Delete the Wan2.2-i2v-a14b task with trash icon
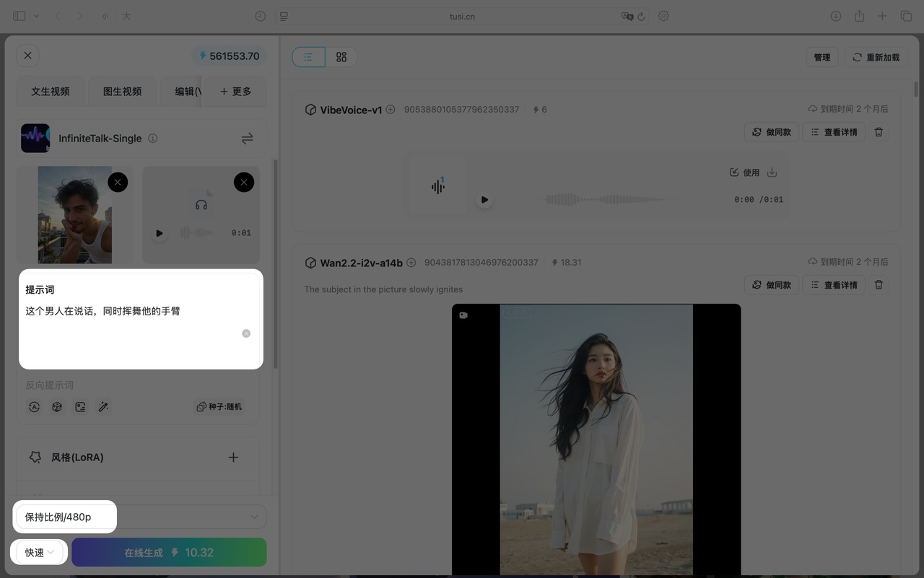Viewport: 924px width, 578px height. pos(879,285)
